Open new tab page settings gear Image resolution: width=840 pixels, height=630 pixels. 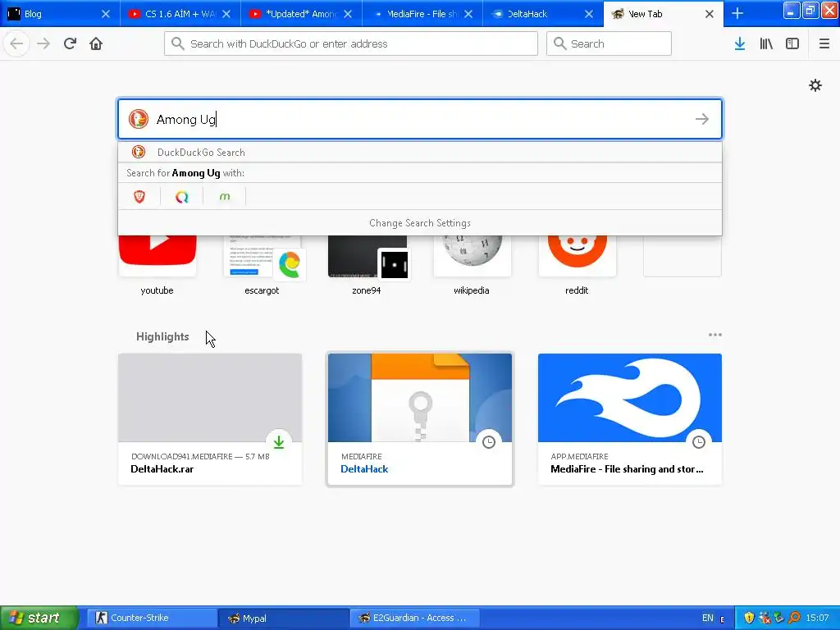point(815,85)
